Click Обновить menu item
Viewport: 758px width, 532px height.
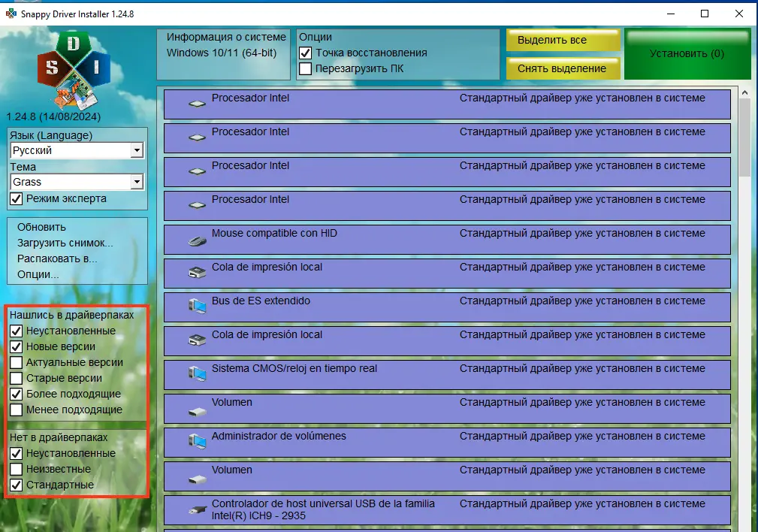pyautogui.click(x=41, y=228)
